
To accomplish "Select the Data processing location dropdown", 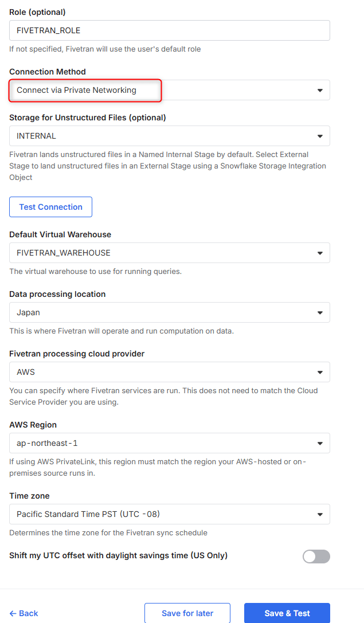I will tap(169, 312).
